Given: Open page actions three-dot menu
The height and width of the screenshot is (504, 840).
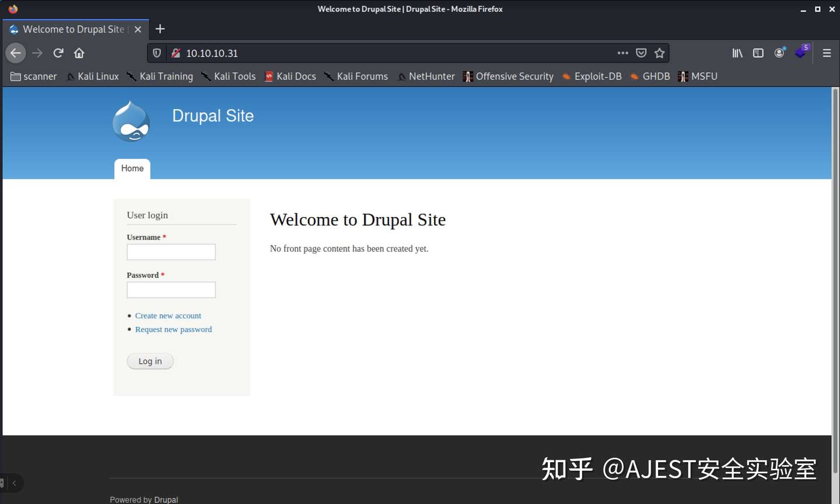Looking at the screenshot, I should click(x=623, y=53).
